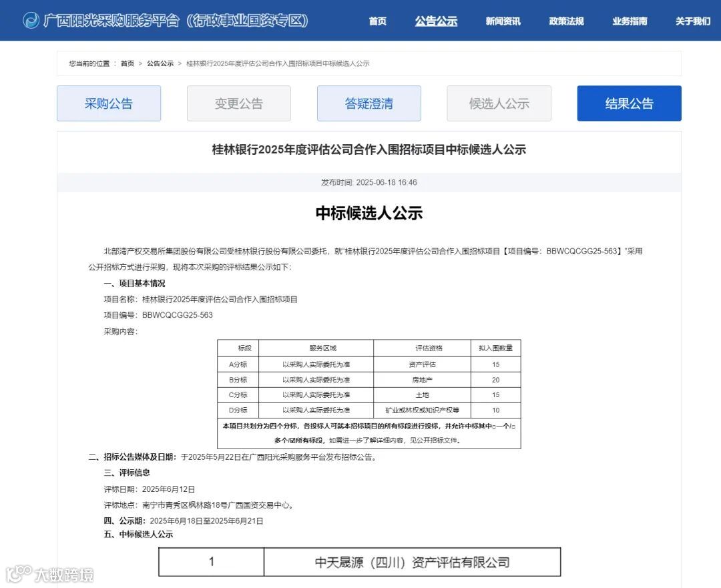721x588 pixels.
Task: Click the 发布时间 2025-06-18 16:46 text
Action: [369, 182]
